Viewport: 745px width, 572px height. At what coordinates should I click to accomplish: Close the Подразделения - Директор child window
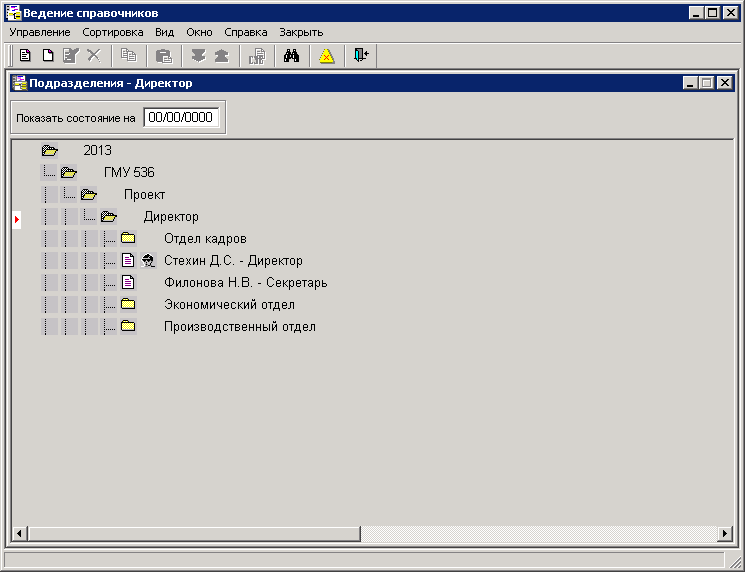725,83
